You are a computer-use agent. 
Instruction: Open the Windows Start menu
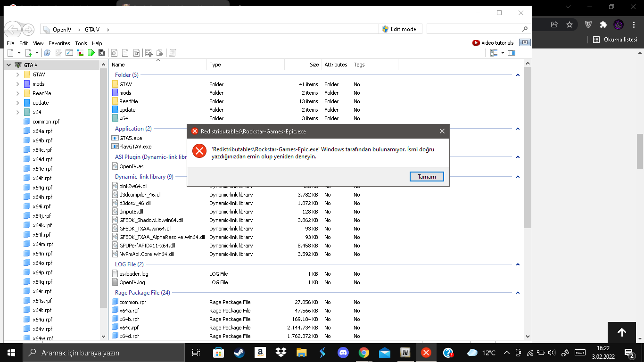click(11, 353)
